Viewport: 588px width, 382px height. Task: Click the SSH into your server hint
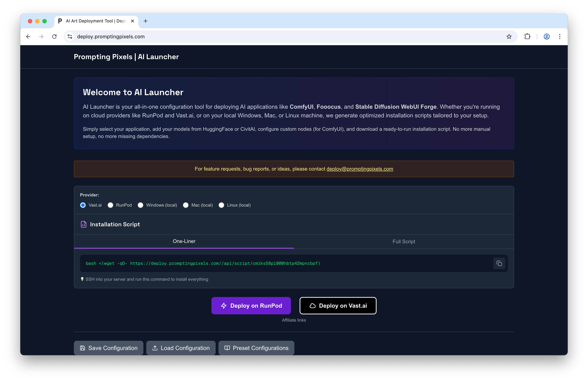(144, 279)
